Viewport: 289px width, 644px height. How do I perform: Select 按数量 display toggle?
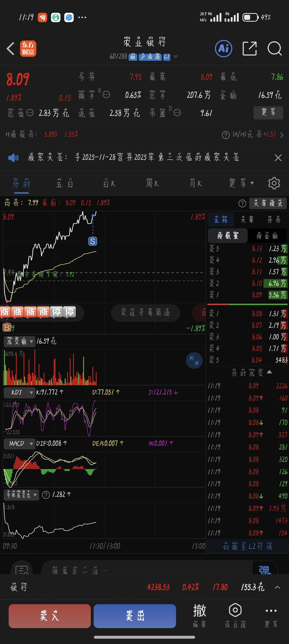tap(228, 235)
